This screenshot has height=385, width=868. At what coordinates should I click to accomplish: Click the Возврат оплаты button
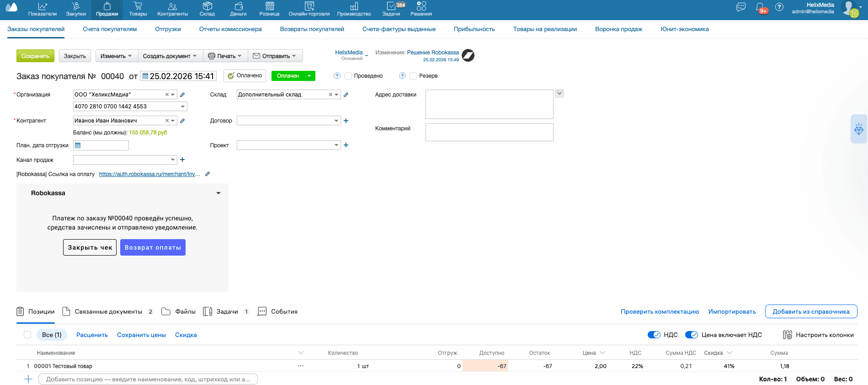[x=153, y=247]
